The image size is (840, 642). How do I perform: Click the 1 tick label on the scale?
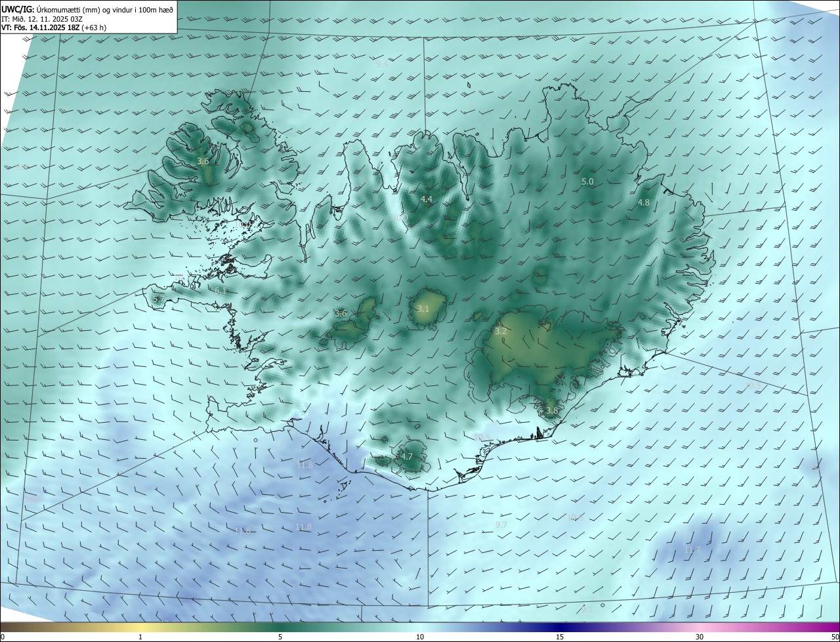pyautogui.click(x=140, y=637)
